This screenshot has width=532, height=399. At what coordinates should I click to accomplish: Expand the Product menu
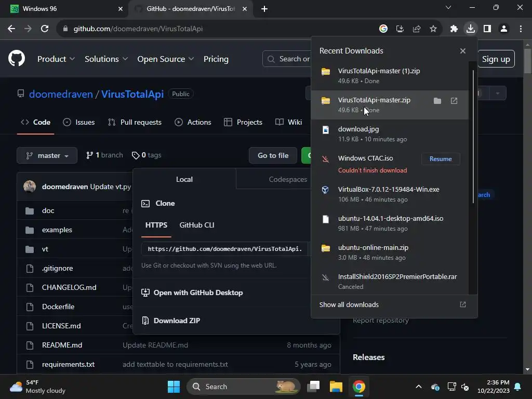[x=56, y=59]
